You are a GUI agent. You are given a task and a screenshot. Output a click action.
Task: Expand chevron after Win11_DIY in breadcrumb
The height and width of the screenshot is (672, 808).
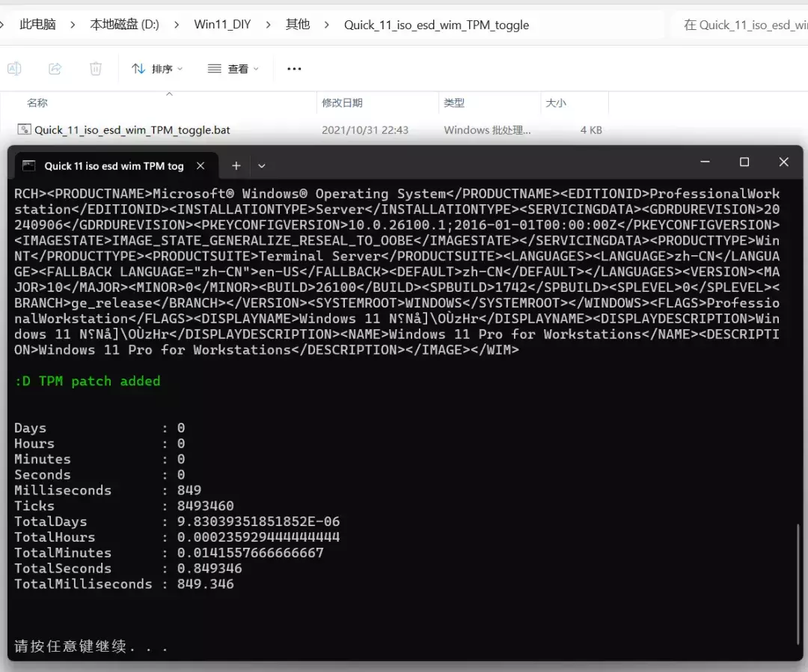pos(268,25)
